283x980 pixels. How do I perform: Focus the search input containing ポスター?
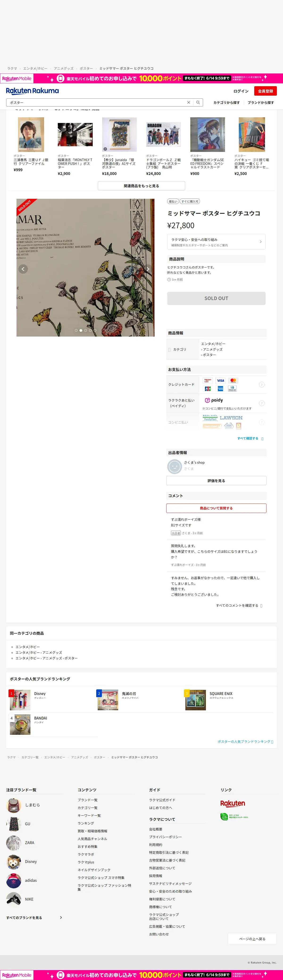click(97, 102)
